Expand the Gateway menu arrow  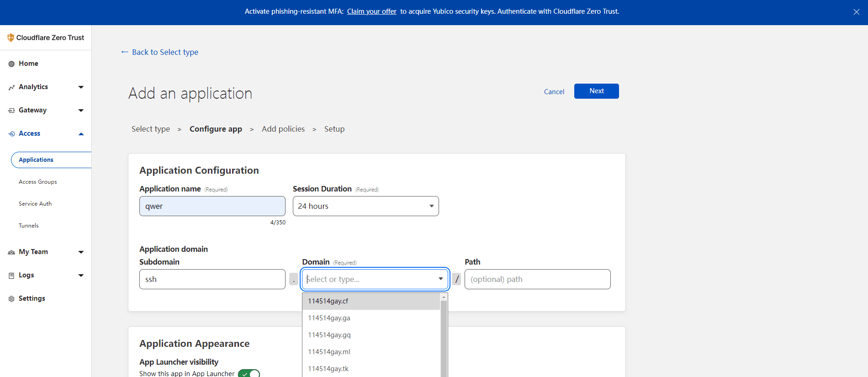(x=81, y=111)
